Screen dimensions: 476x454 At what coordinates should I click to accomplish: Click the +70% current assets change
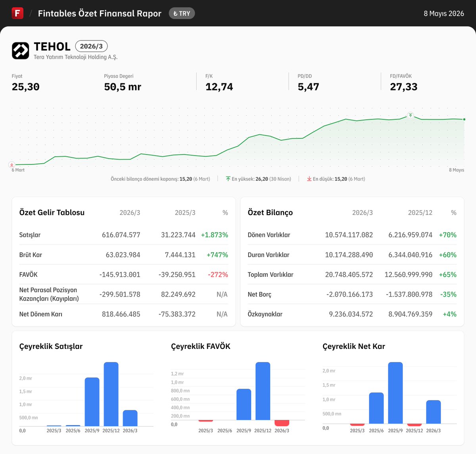[447, 235]
